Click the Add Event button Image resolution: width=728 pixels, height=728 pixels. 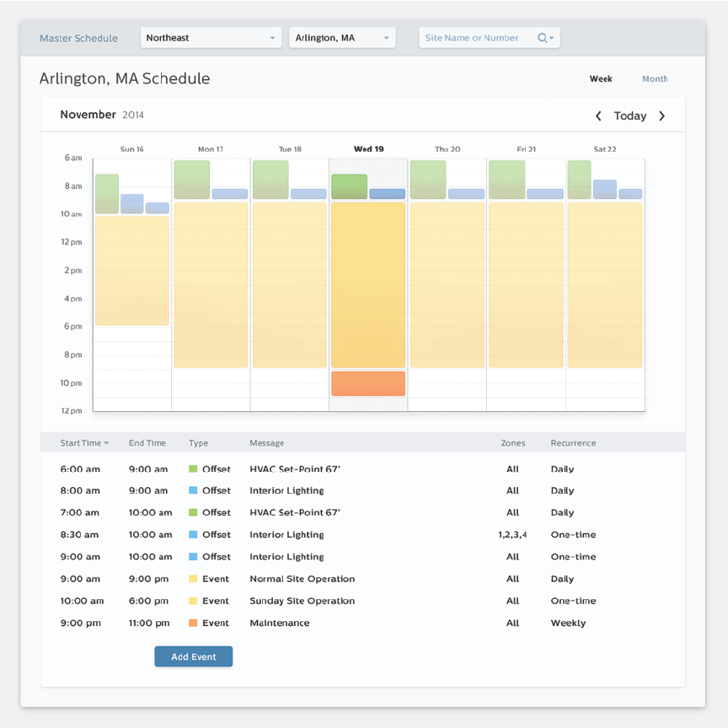point(193,657)
